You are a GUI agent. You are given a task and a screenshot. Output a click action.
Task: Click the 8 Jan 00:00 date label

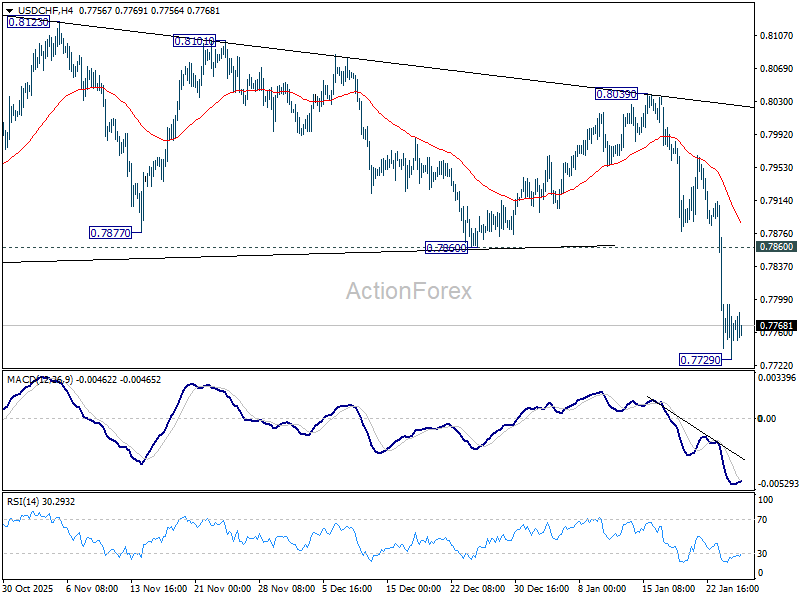coord(602,588)
